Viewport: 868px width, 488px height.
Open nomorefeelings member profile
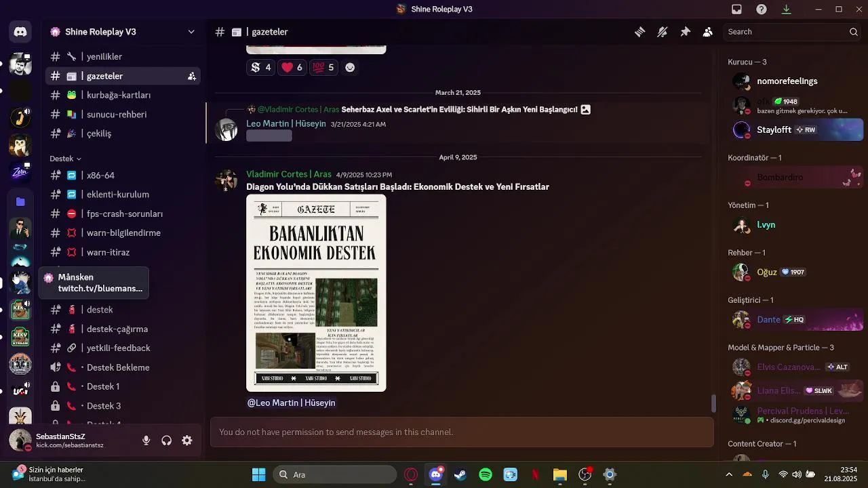[x=795, y=81]
